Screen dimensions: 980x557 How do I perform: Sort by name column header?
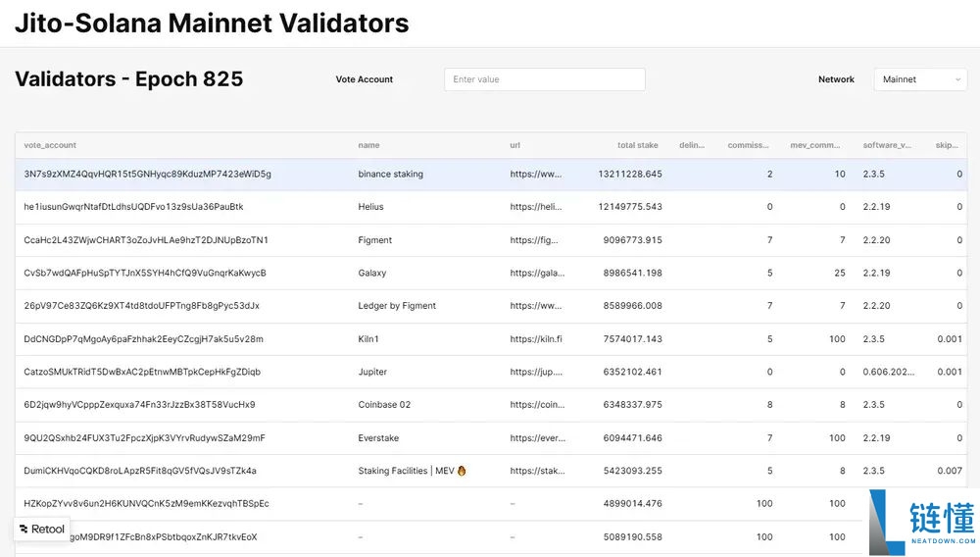[x=368, y=145]
